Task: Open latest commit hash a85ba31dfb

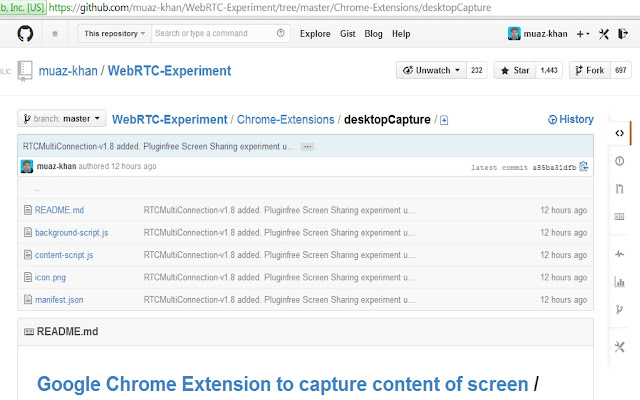Action: click(x=554, y=167)
